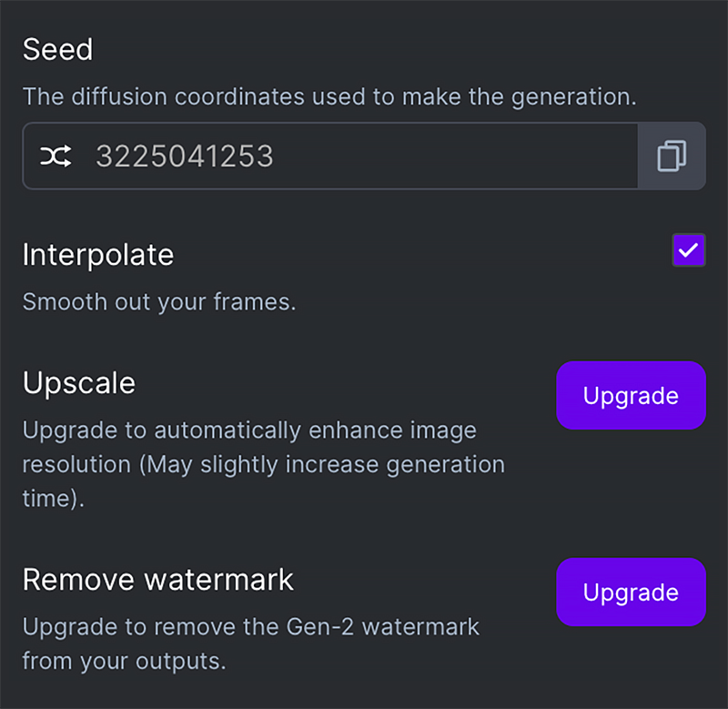Click 'Upgrade to automatically enhance image' text
The height and width of the screenshot is (709, 728).
point(249,430)
